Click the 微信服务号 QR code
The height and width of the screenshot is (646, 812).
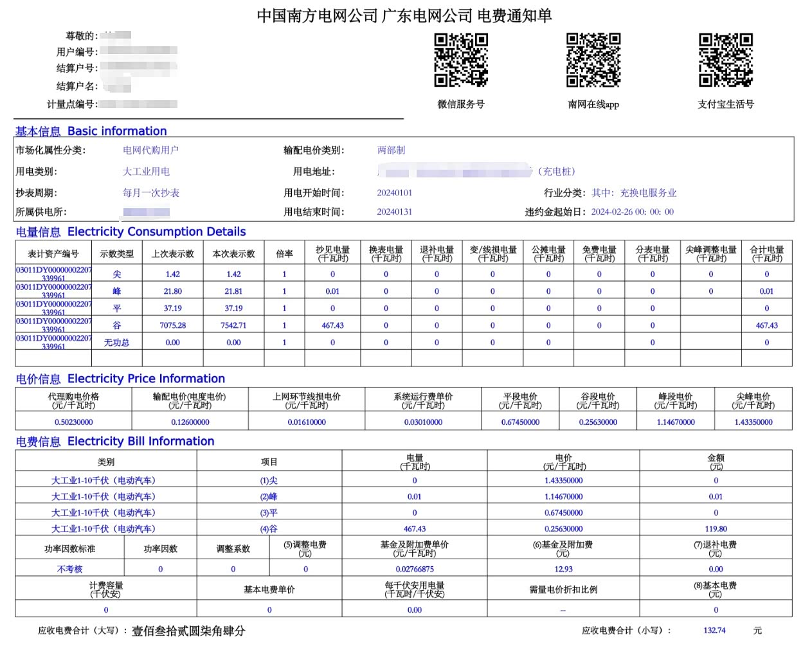pyautogui.click(x=461, y=60)
